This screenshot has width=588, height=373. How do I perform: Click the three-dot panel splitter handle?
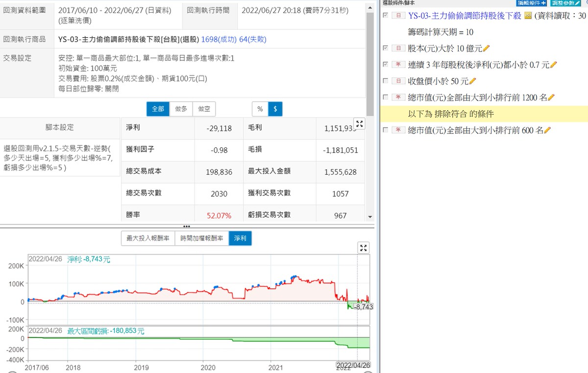[186, 226]
